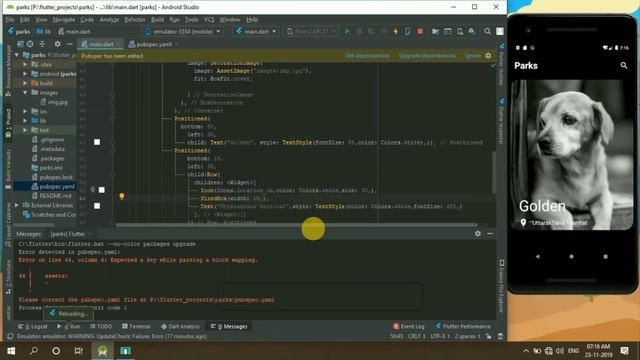Image resolution: width=640 pixels, height=360 pixels.
Task: Click the search icon in the Parks app
Action: coord(624,65)
